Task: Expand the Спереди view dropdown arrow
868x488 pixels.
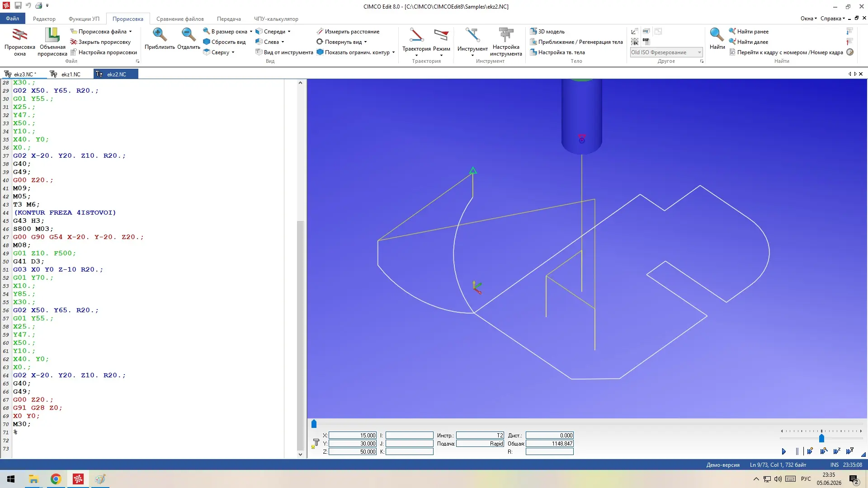Action: click(289, 32)
